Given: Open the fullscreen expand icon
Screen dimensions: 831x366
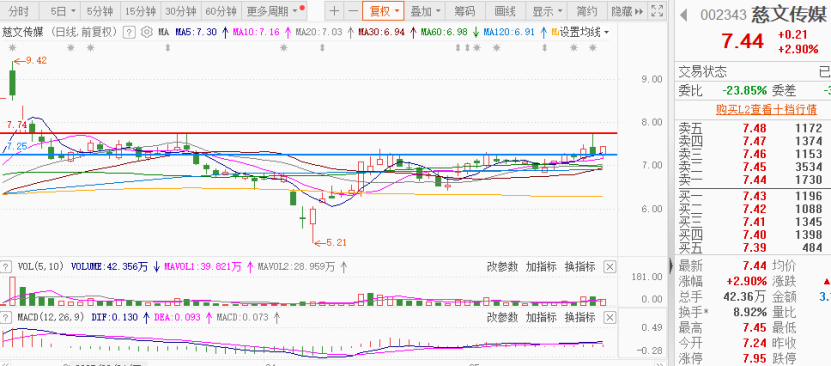Looking at the screenshot, I should click(657, 11).
